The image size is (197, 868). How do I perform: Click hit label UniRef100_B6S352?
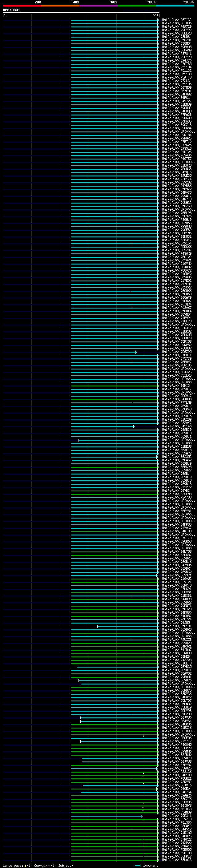click(177, 457)
